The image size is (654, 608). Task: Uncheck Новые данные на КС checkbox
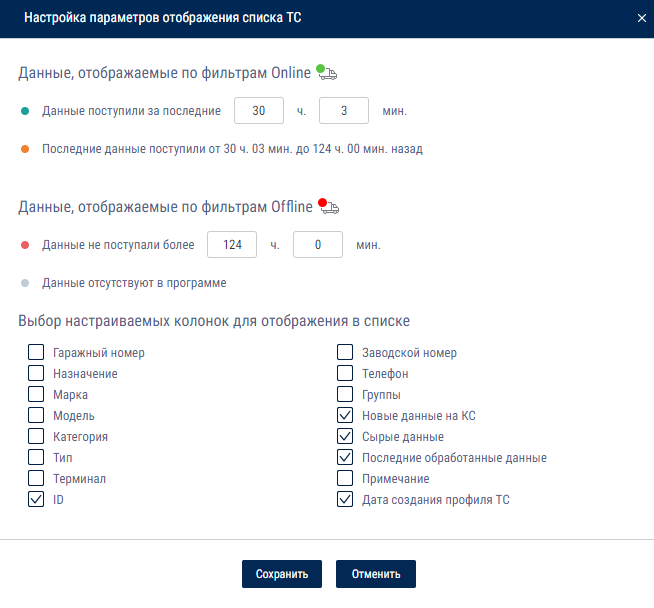(345, 415)
